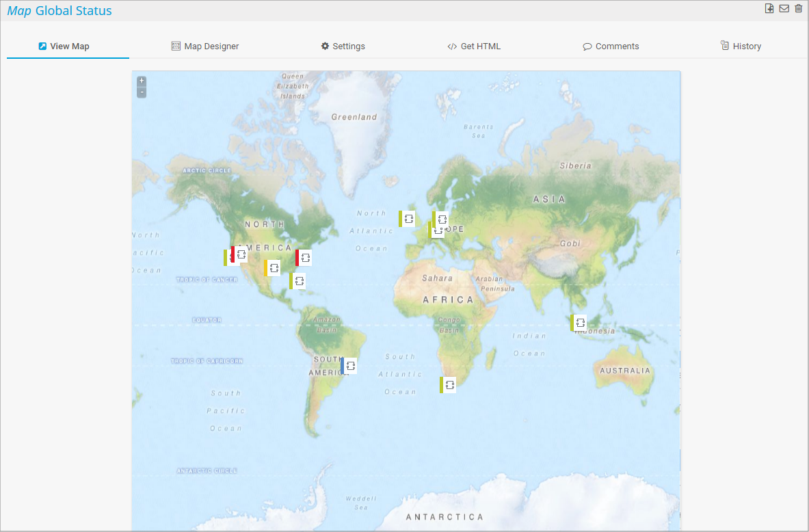Open the History tab
The image size is (809, 532).
click(x=741, y=46)
